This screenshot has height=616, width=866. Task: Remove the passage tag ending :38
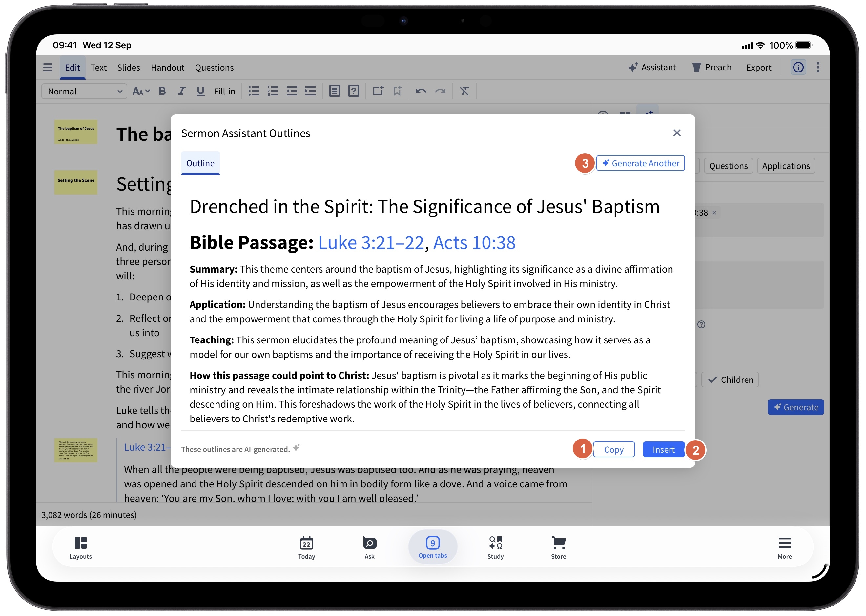tap(714, 213)
